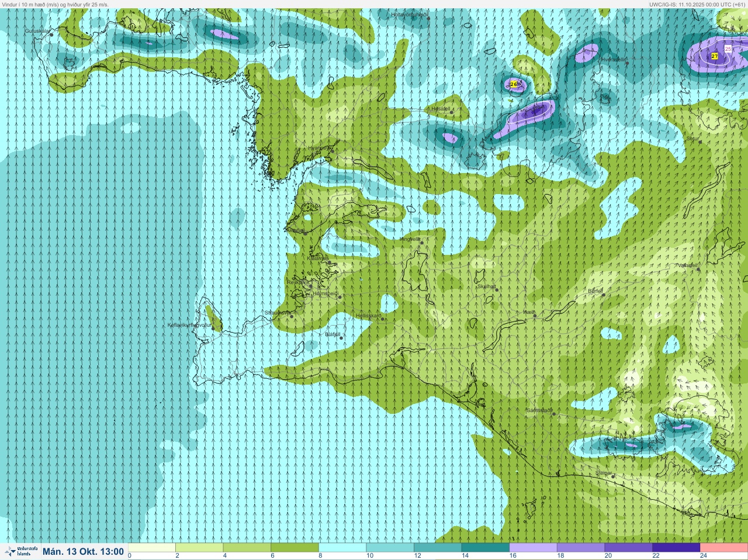Click the Straumsvík station marker

[x=291, y=316]
